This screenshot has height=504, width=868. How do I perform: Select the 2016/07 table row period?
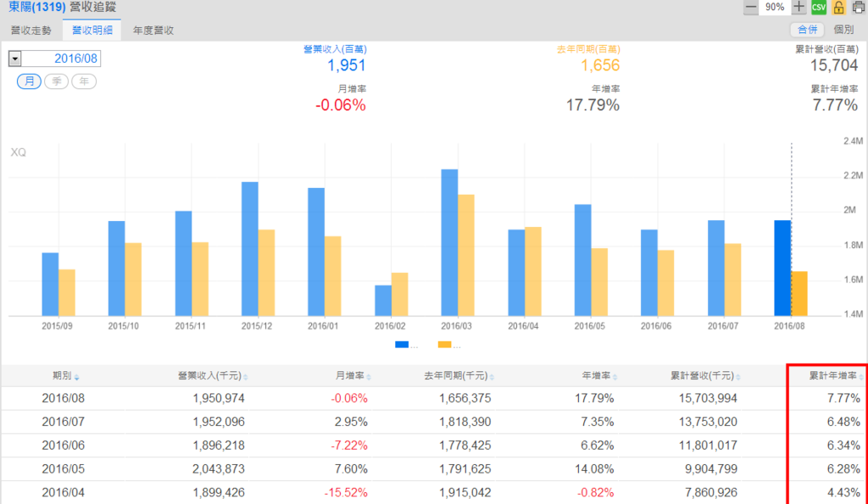[x=63, y=422]
